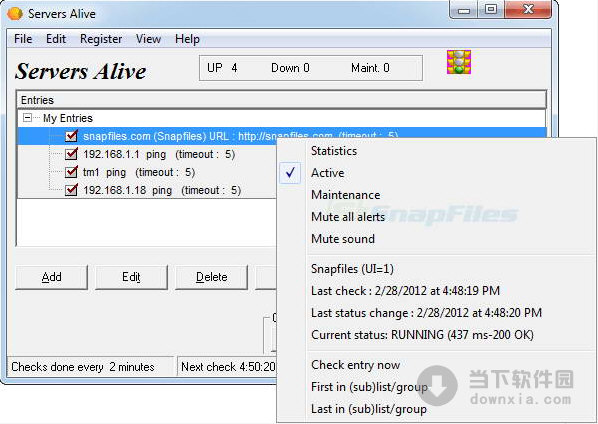Screen dimensions: 598x424
Task: Toggle checkbox for 192.168.1.18 ping entry
Action: click(x=71, y=190)
